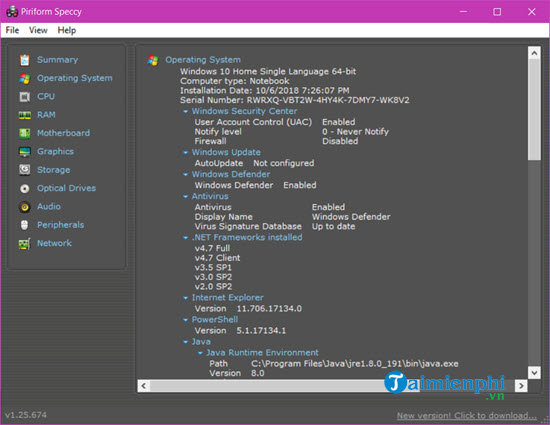Collapse the Java node
This screenshot has height=425, width=550.
click(x=186, y=342)
